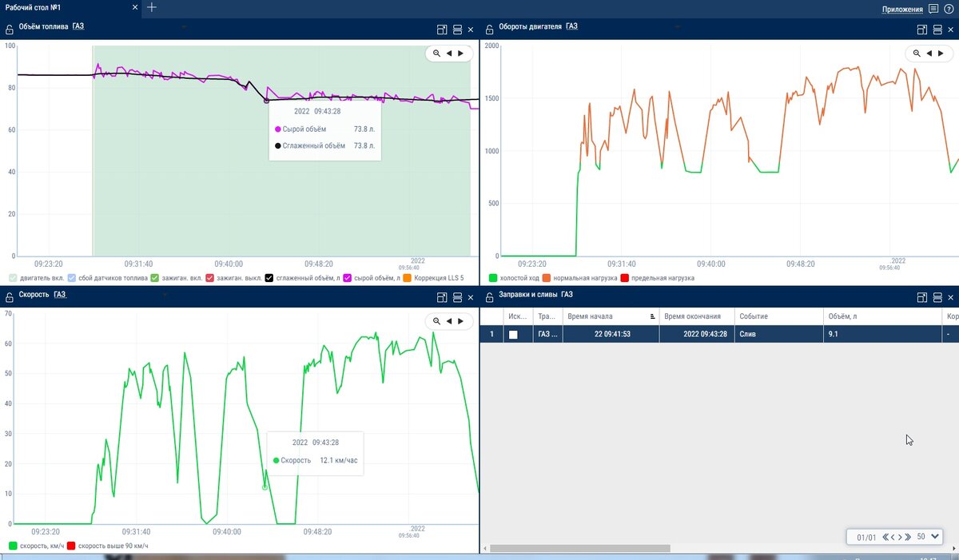This screenshot has height=560, width=959.
Task: Open ГАЗ vehicle link in Скорость panel
Action: click(60, 295)
